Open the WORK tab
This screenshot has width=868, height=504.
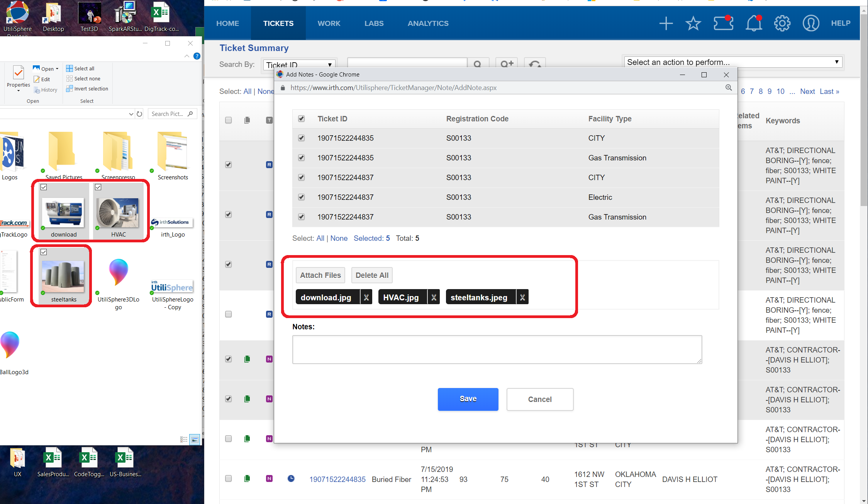(329, 23)
